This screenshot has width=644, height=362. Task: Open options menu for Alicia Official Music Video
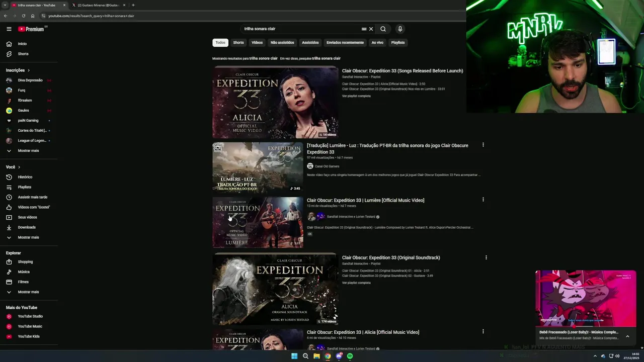pyautogui.click(x=483, y=331)
